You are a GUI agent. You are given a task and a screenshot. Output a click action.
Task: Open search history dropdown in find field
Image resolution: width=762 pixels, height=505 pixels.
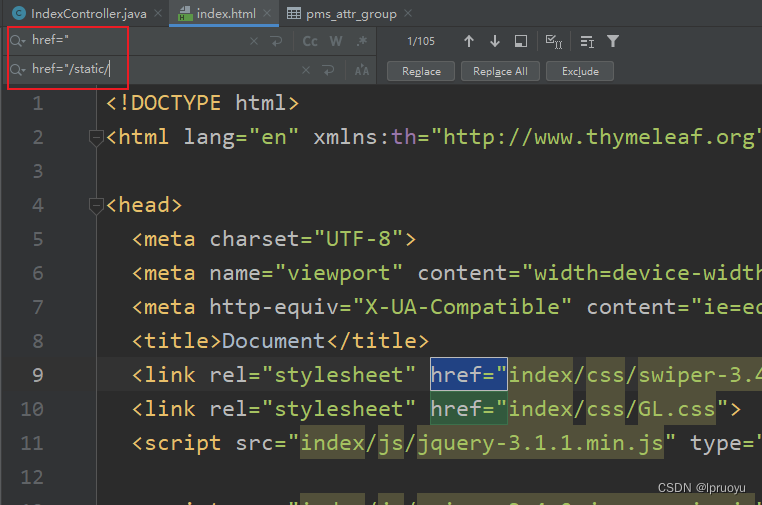17,41
